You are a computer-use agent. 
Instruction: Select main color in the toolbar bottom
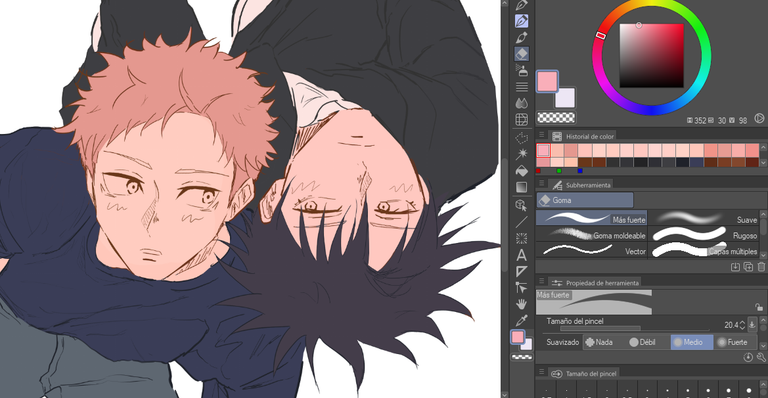tap(518, 337)
